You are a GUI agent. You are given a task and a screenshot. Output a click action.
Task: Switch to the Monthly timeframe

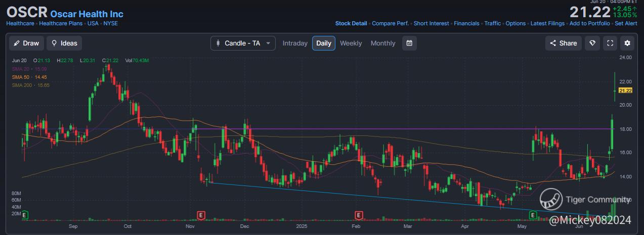[383, 43]
